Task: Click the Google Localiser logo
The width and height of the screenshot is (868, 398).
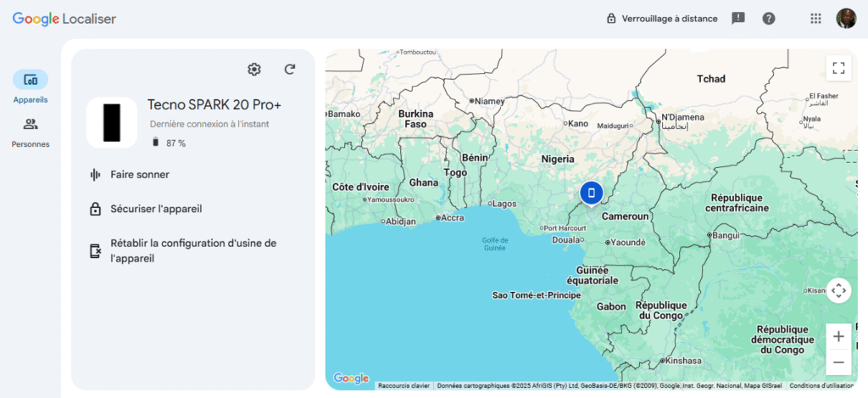Action: (x=64, y=19)
